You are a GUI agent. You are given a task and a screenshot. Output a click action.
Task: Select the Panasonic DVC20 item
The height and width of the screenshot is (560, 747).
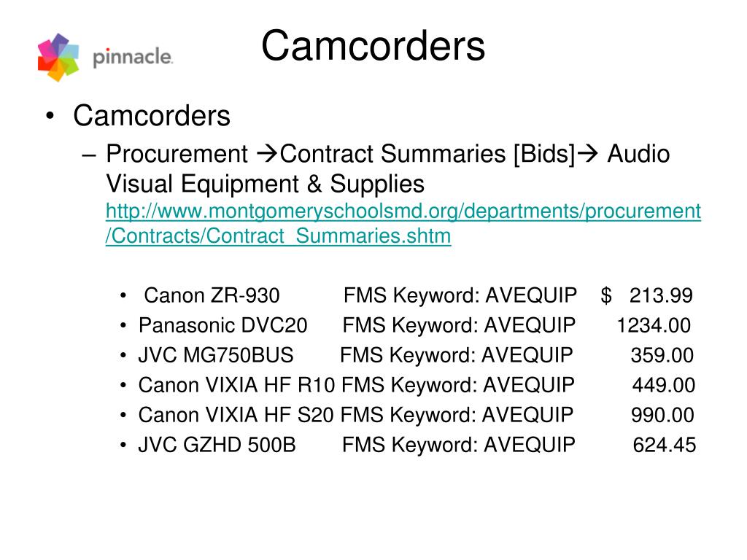coord(223,326)
